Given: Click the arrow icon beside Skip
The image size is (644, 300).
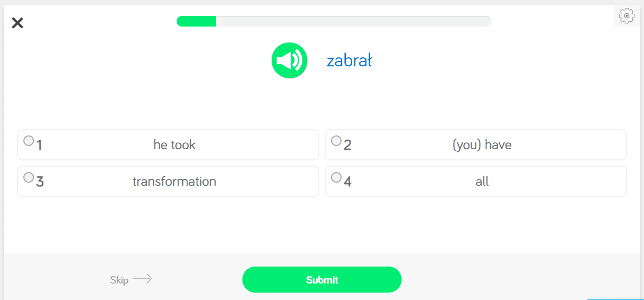Looking at the screenshot, I should [142, 279].
